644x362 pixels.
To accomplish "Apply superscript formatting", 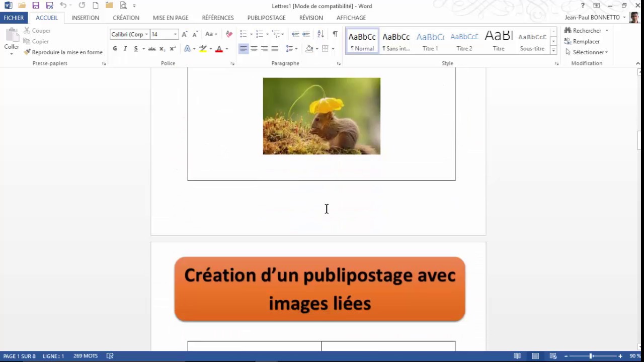I will coord(173,49).
